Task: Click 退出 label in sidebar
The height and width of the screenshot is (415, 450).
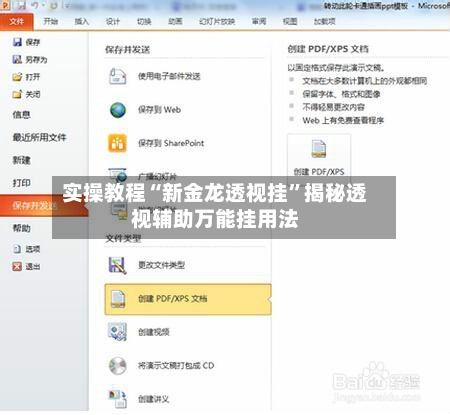Action: point(33,266)
